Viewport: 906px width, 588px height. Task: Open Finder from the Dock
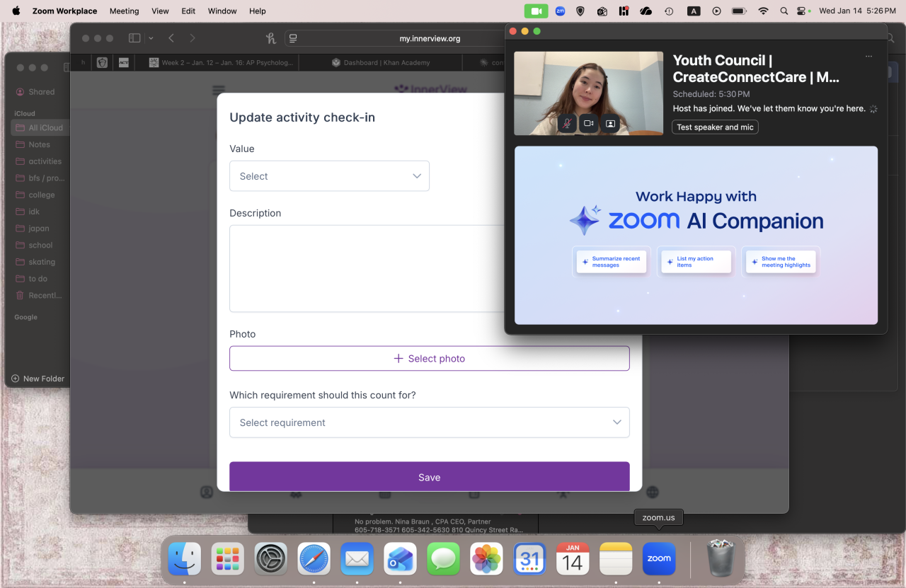tap(184, 560)
